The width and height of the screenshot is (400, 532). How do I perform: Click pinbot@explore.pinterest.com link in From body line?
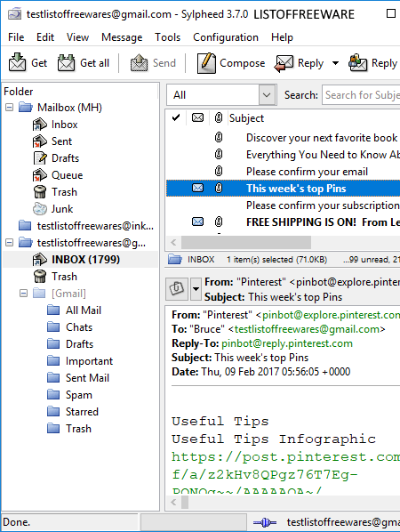(331, 315)
